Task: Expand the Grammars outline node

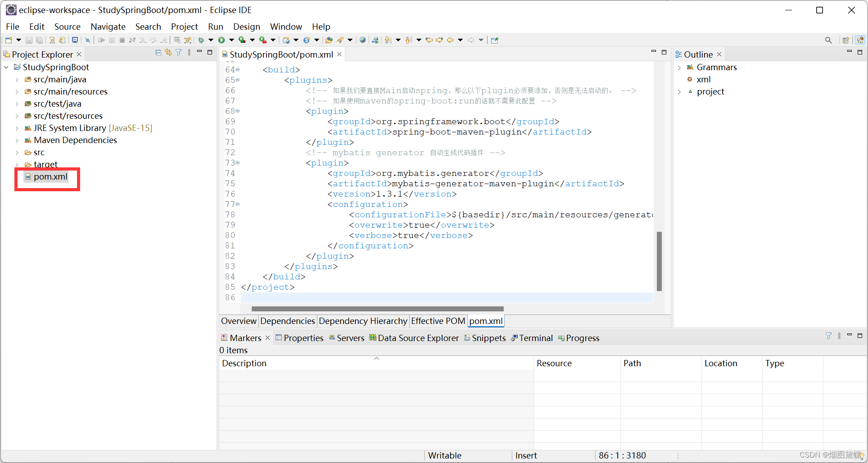Action: click(x=679, y=67)
